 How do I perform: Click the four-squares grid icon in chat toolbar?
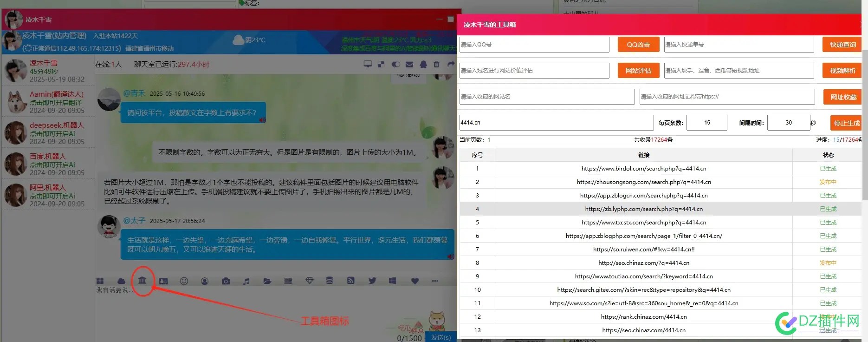100,281
